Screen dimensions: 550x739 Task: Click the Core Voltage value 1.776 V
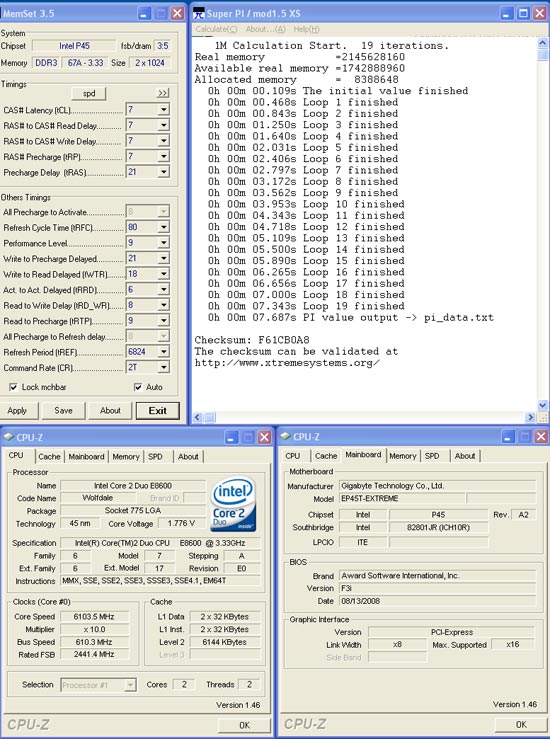pos(181,524)
